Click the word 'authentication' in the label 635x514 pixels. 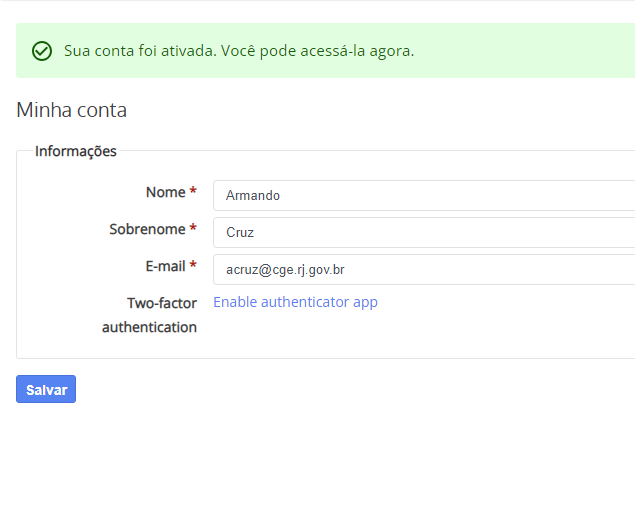coord(149,327)
